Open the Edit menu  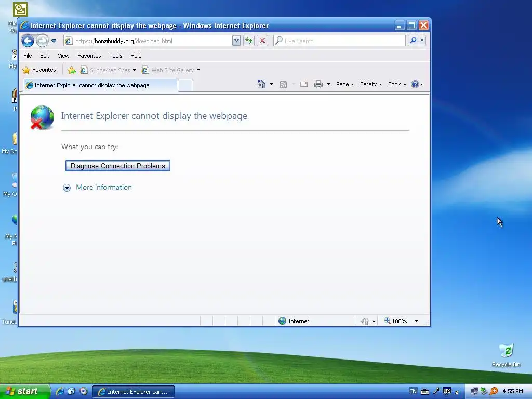click(45, 56)
